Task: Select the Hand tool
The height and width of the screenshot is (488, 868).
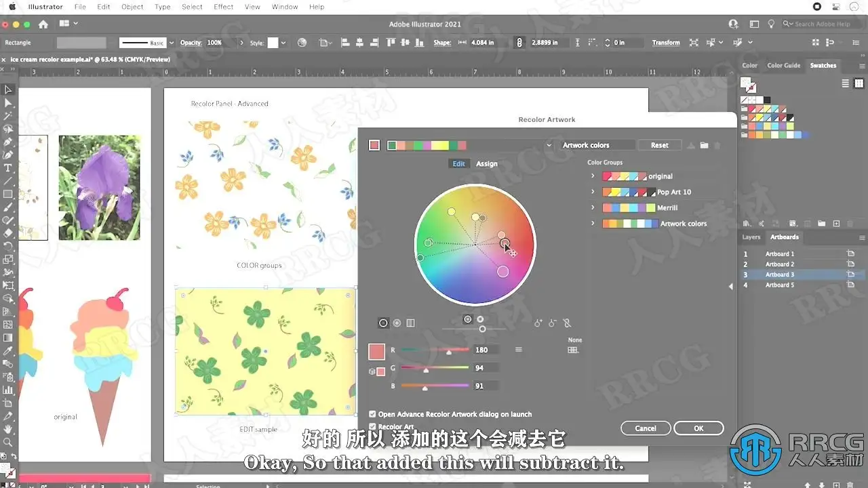Action: tap(8, 429)
